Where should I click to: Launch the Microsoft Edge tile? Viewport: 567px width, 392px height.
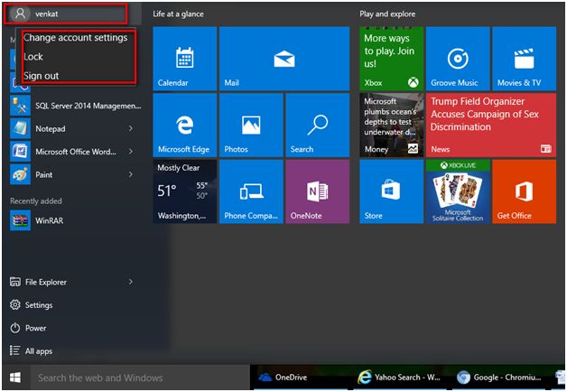click(x=185, y=126)
